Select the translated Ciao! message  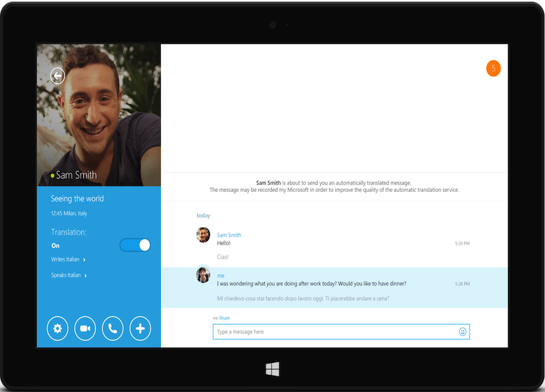click(223, 257)
